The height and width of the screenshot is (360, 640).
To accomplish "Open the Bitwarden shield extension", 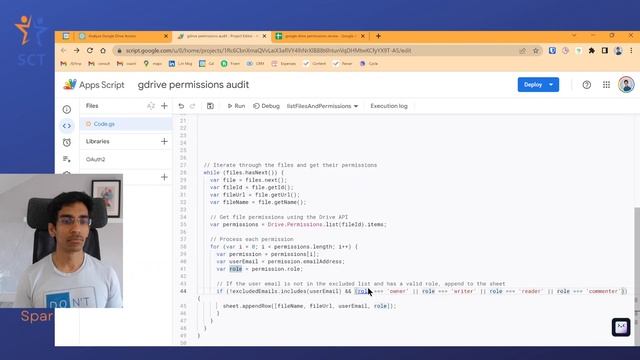I will (x=552, y=51).
